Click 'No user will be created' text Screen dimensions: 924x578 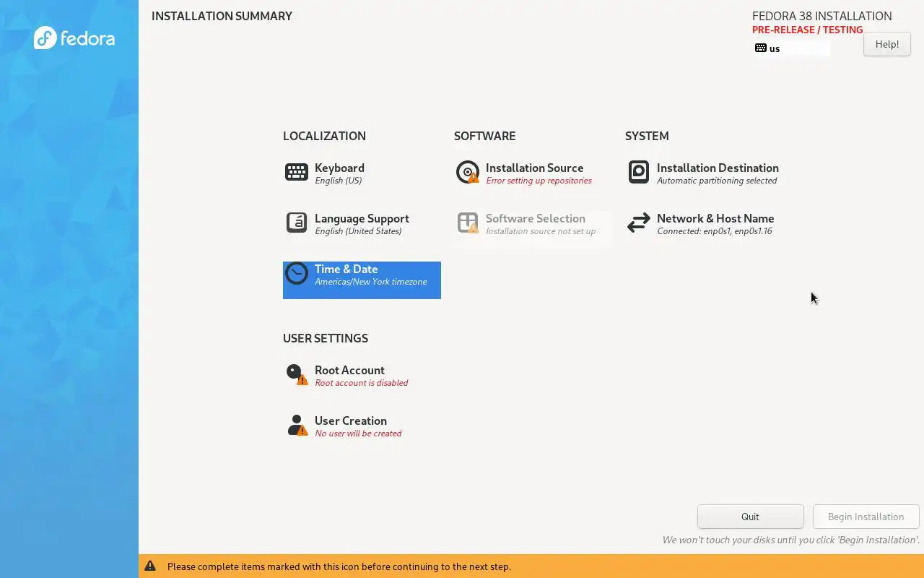(358, 433)
